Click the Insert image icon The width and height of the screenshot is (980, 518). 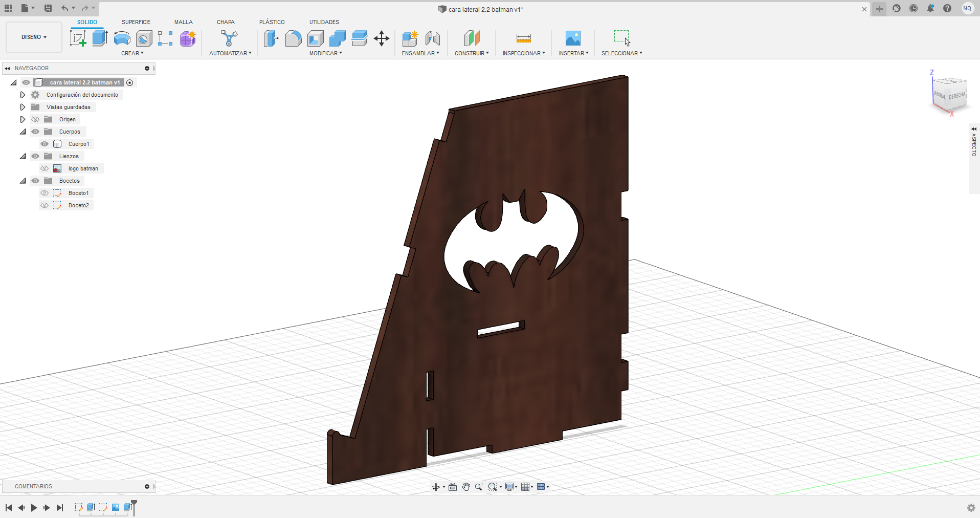[573, 38]
